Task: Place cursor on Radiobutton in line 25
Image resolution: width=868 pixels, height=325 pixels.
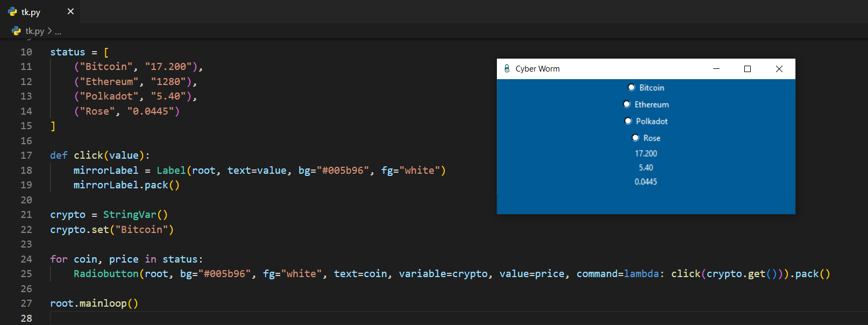Action: [x=106, y=274]
